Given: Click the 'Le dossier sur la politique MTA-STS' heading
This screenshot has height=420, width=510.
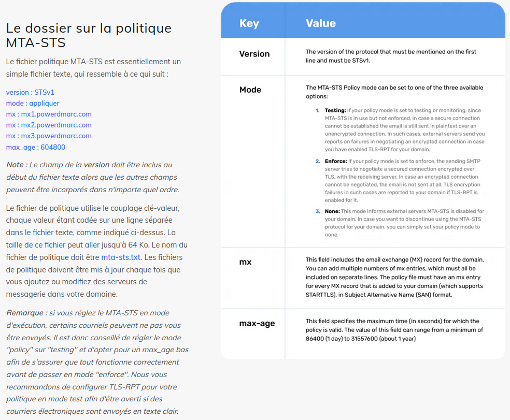Looking at the screenshot, I should (88, 35).
